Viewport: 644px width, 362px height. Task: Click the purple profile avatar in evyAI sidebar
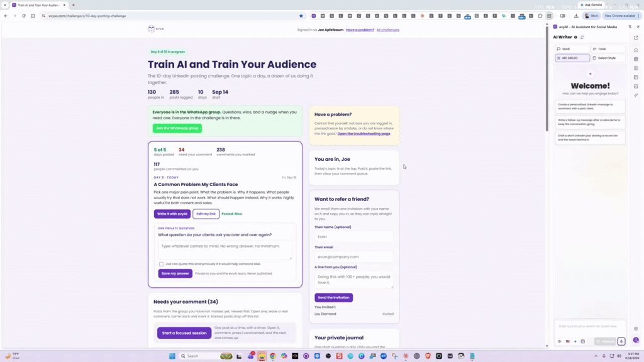point(636,340)
